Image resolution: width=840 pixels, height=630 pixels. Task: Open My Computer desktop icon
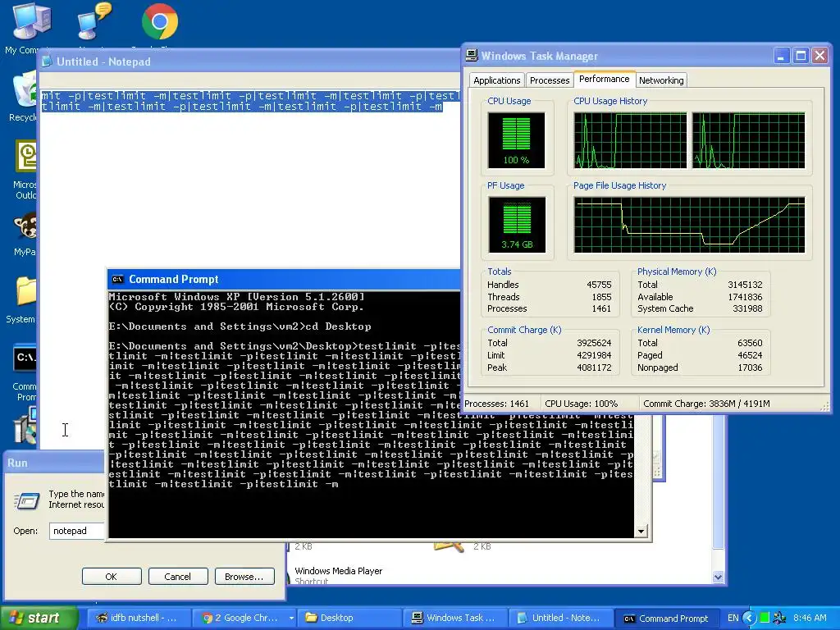click(x=31, y=21)
